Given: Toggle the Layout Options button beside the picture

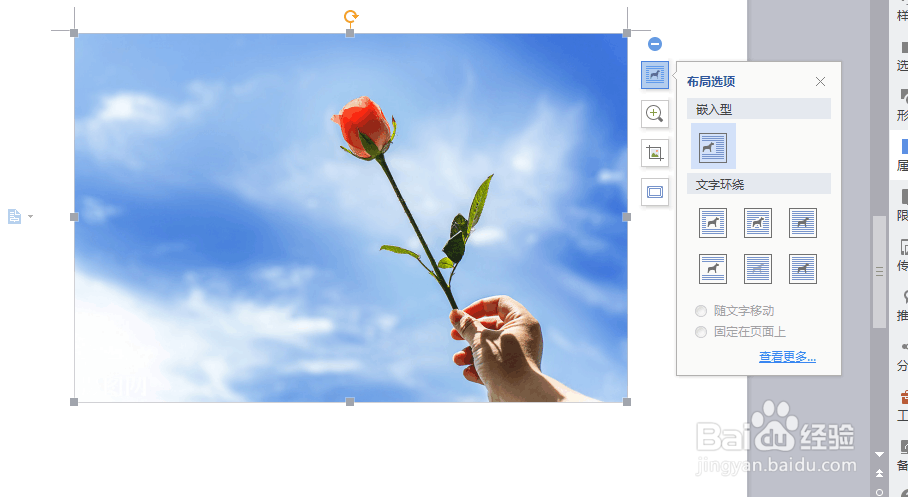Looking at the screenshot, I should 655,75.
